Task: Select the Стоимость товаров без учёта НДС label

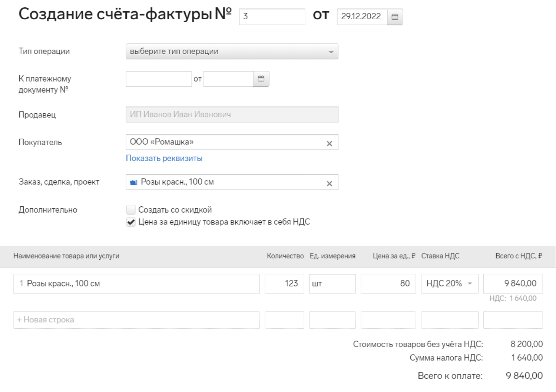Action: (x=418, y=344)
